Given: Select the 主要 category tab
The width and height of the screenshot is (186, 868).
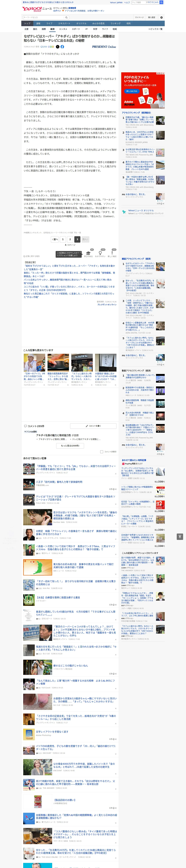Looking at the screenshot, I should click(x=26, y=29).
